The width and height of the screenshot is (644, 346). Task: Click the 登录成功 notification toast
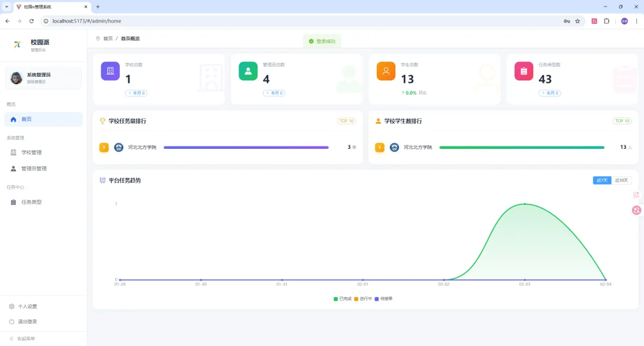(322, 42)
